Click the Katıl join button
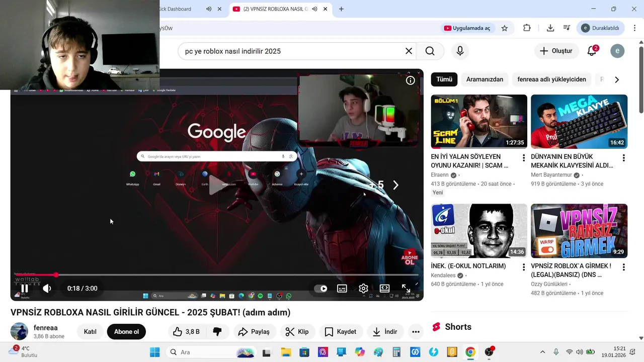 [90, 331]
